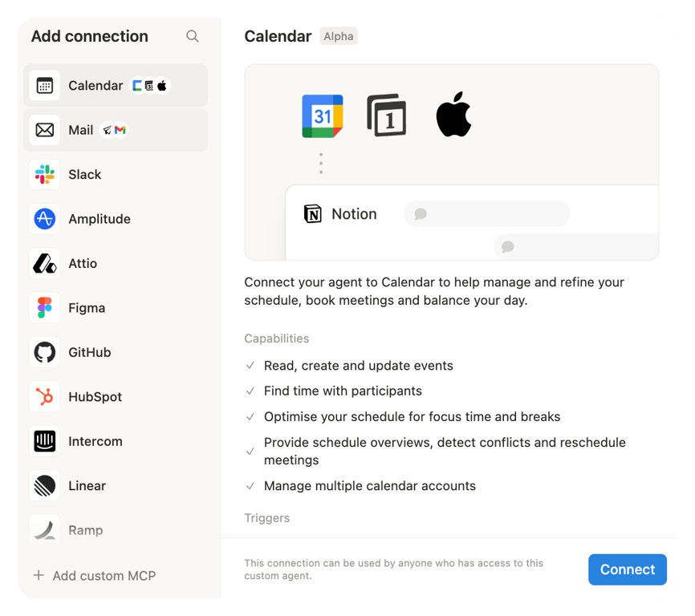Click the Figma icon in the sidebar
The width and height of the screenshot is (695, 616).
pyautogui.click(x=44, y=307)
